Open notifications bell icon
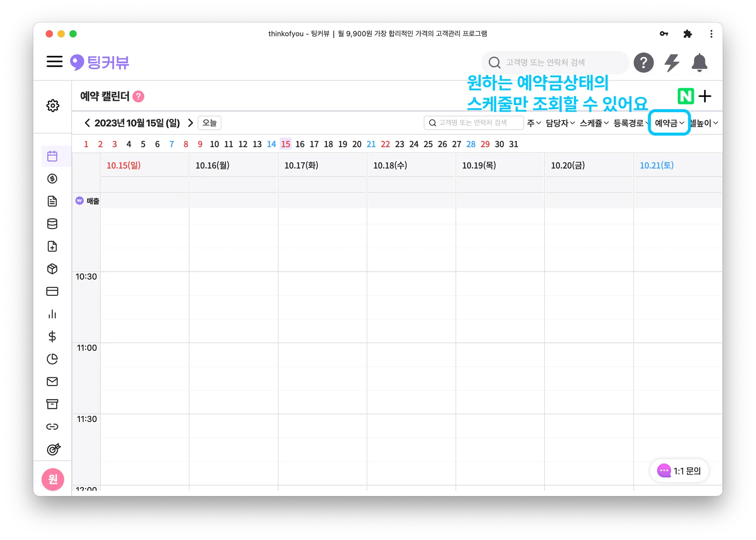The image size is (756, 540). point(699,63)
